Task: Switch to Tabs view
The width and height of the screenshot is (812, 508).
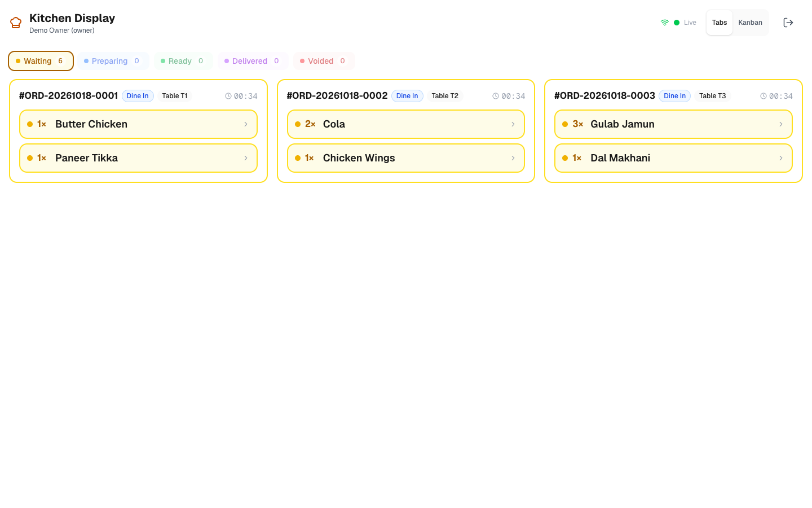Action: (x=720, y=23)
